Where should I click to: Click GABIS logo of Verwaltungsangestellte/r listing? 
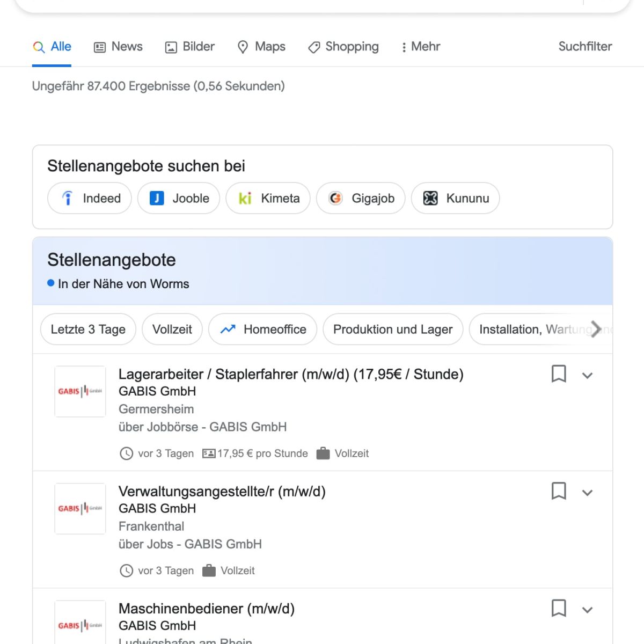pos(80,508)
